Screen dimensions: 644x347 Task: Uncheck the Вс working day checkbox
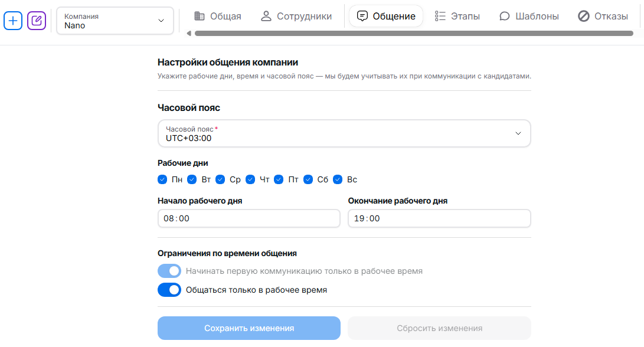[x=338, y=179]
